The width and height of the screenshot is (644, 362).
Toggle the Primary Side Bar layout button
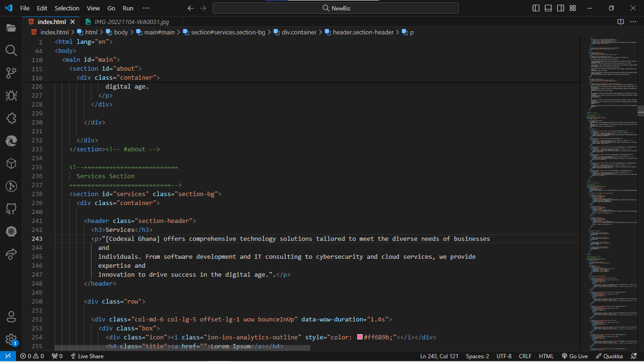point(536,8)
